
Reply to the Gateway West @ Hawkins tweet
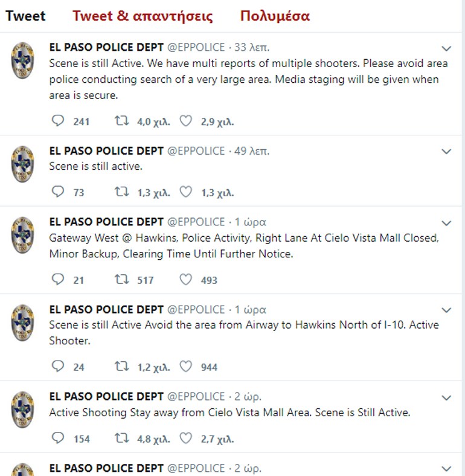pyautogui.click(x=57, y=279)
